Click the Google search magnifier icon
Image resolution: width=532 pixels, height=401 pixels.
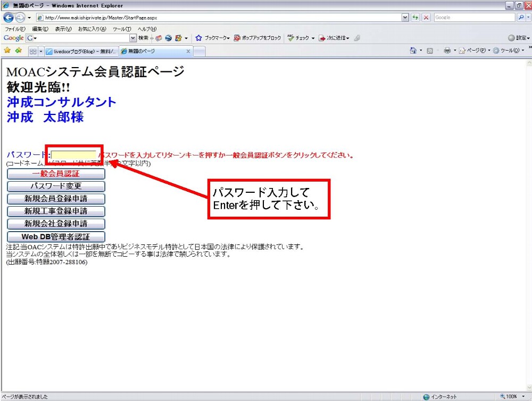(521, 17)
